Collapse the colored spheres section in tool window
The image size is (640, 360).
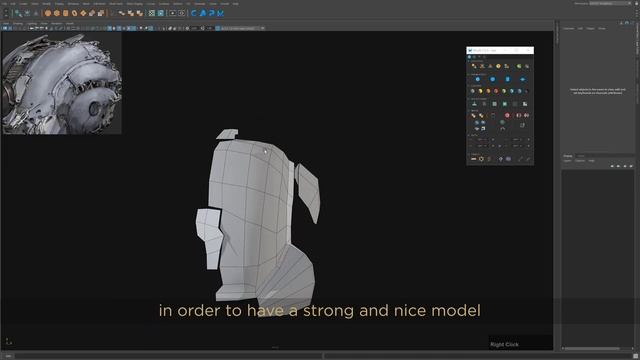pyautogui.click(x=469, y=86)
